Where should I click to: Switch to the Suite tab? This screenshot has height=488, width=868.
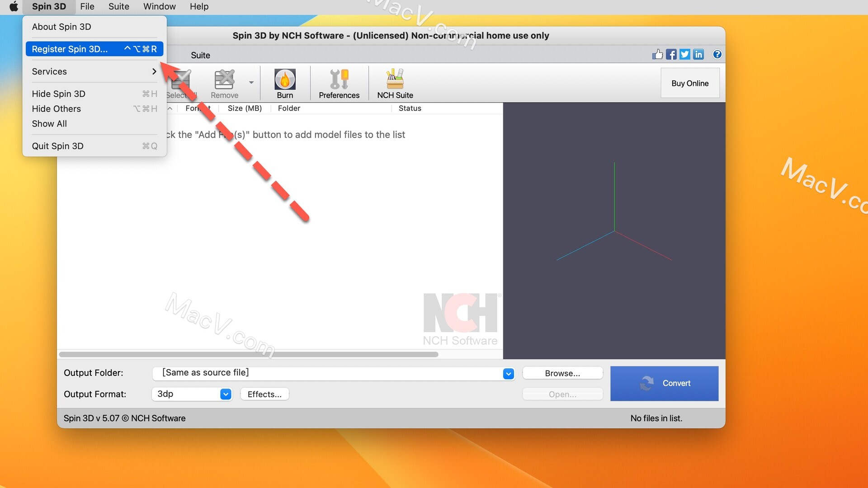[x=200, y=55]
